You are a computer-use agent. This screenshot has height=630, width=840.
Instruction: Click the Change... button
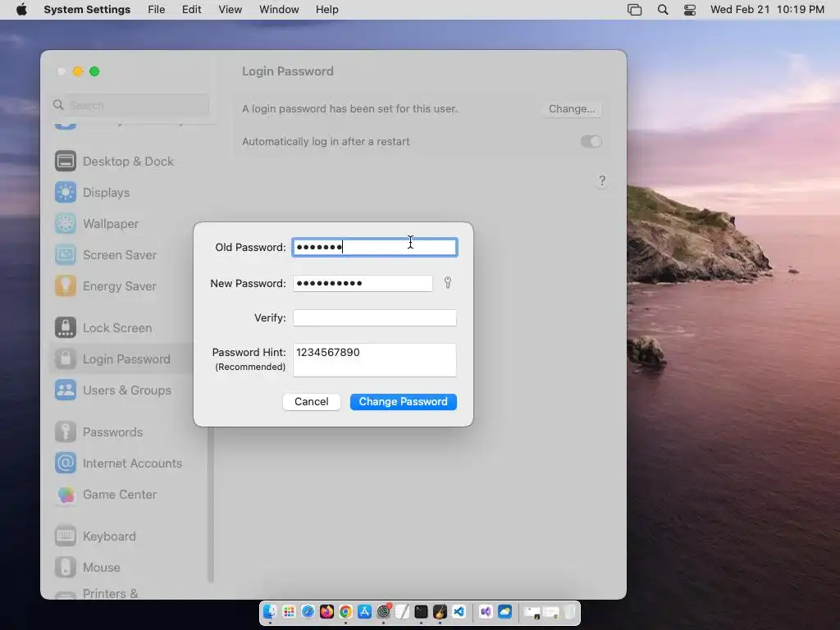click(572, 109)
